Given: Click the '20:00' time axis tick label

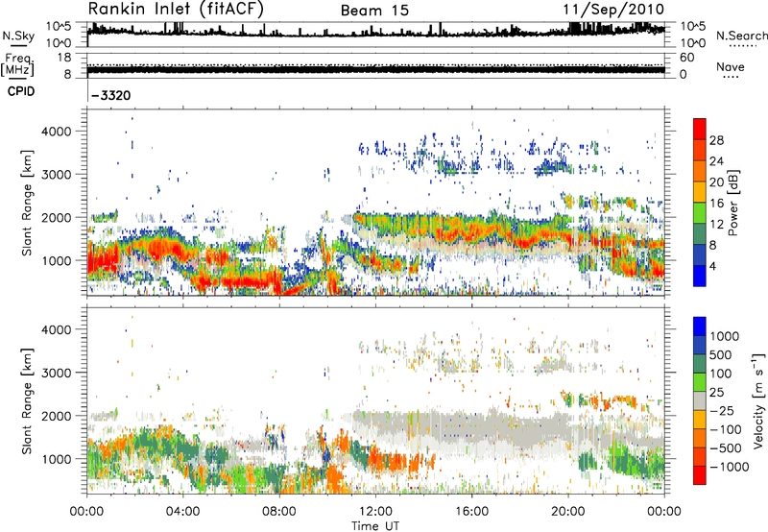Looking at the screenshot, I should tap(568, 512).
